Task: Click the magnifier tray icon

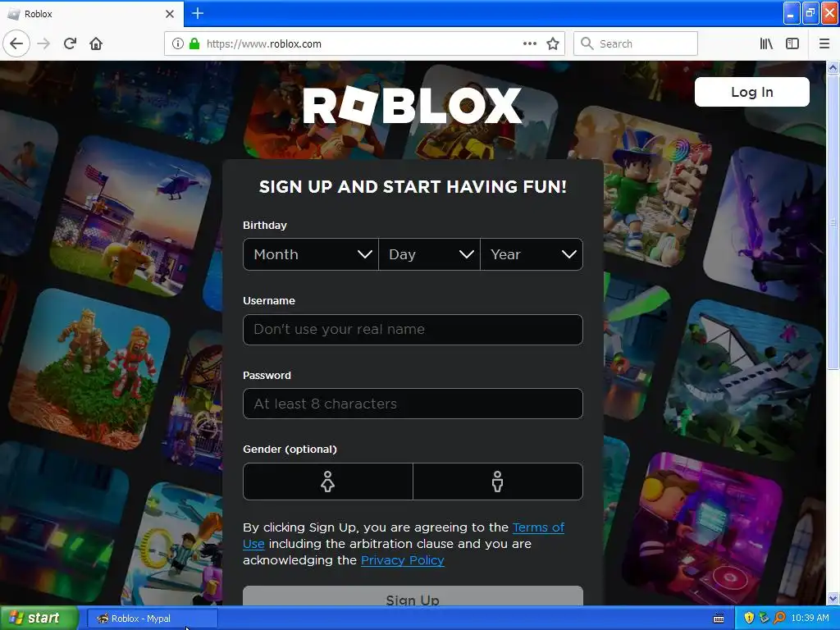Action: coord(779,619)
